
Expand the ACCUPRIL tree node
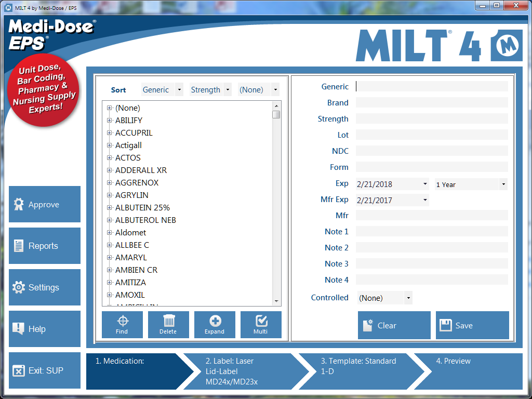109,132
